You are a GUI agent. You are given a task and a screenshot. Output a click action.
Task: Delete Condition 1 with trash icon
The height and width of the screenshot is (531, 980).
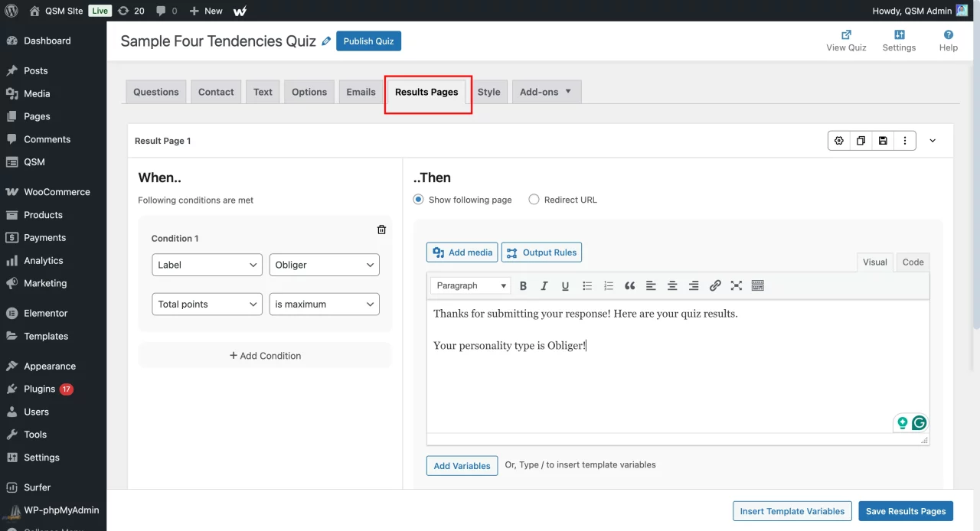(x=381, y=230)
